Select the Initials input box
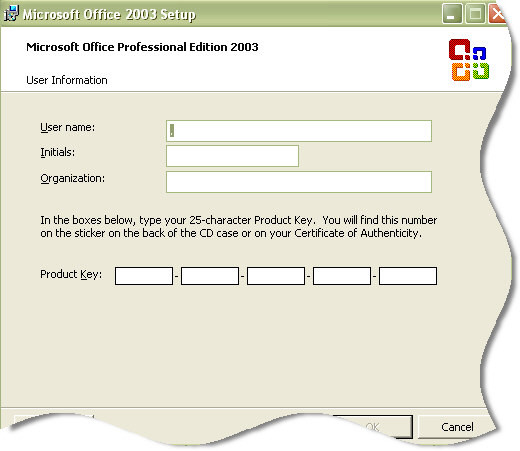Image resolution: width=520 pixels, height=451 pixels. 232,156
